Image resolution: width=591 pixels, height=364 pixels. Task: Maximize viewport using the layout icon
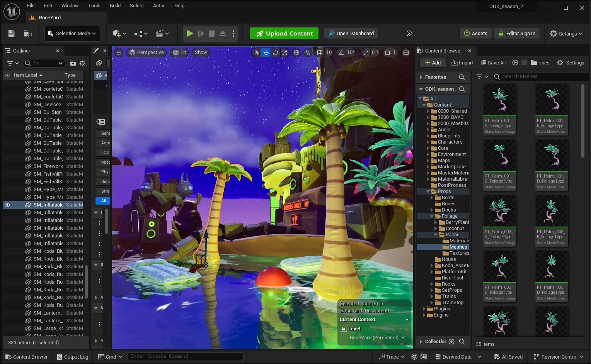point(406,52)
